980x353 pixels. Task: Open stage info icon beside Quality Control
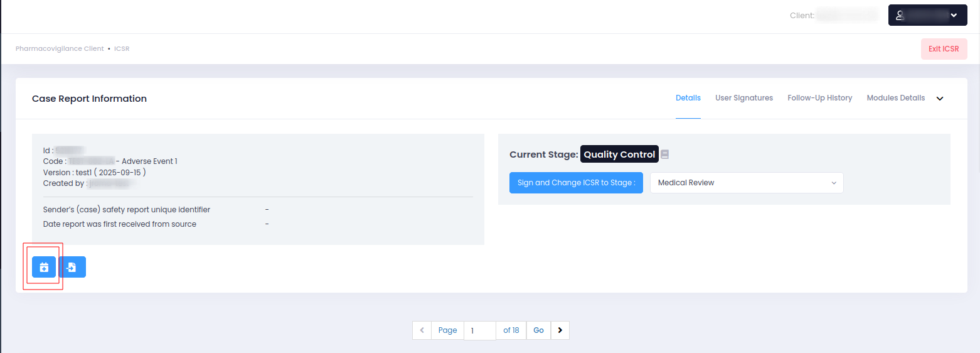665,155
